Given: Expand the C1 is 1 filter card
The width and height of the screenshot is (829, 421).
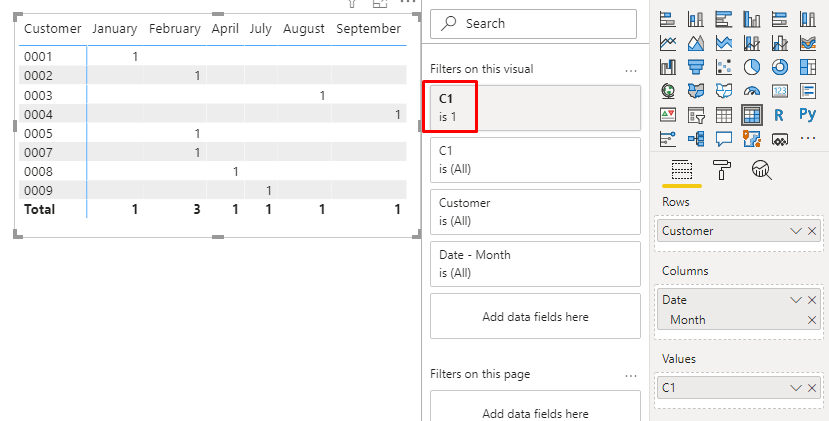Looking at the screenshot, I should (535, 108).
